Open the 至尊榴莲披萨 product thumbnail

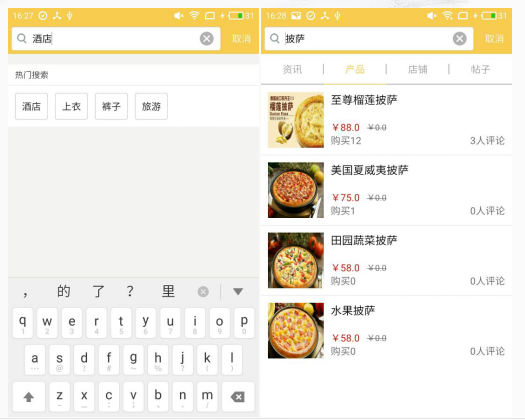coord(296,120)
